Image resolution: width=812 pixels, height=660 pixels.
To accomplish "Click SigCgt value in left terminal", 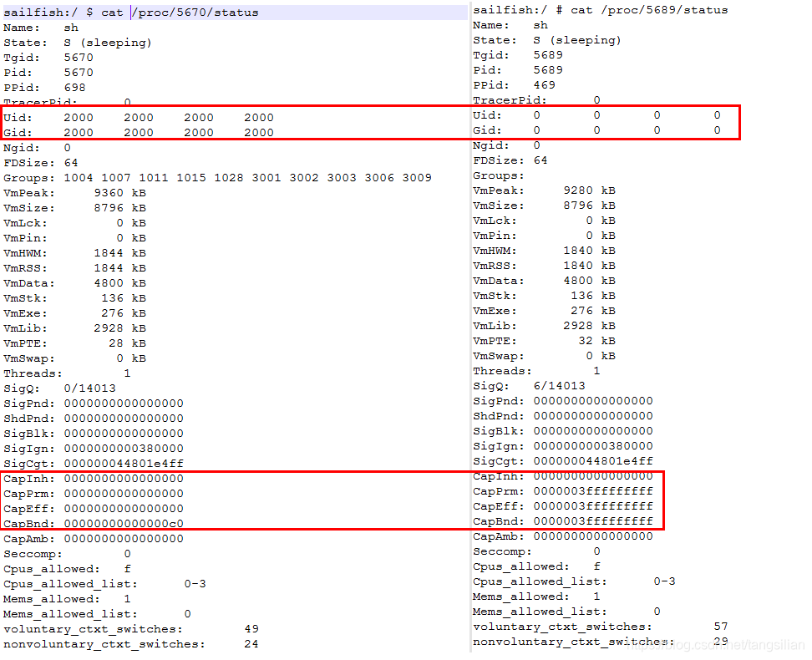I will click(x=124, y=463).
